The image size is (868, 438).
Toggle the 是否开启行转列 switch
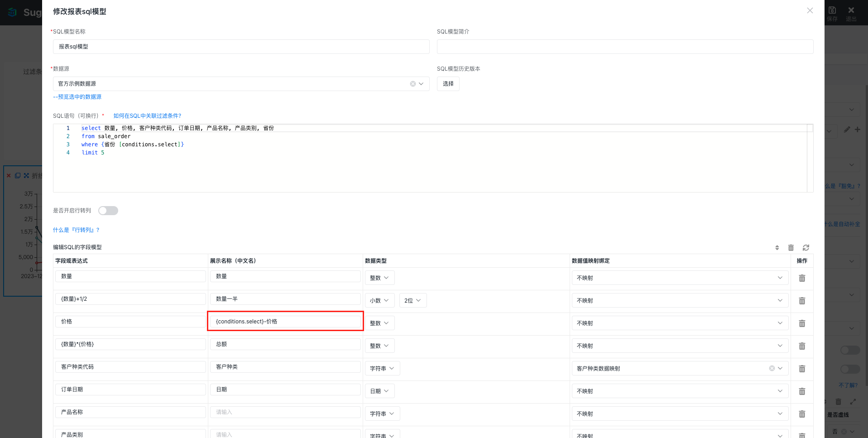(x=108, y=211)
